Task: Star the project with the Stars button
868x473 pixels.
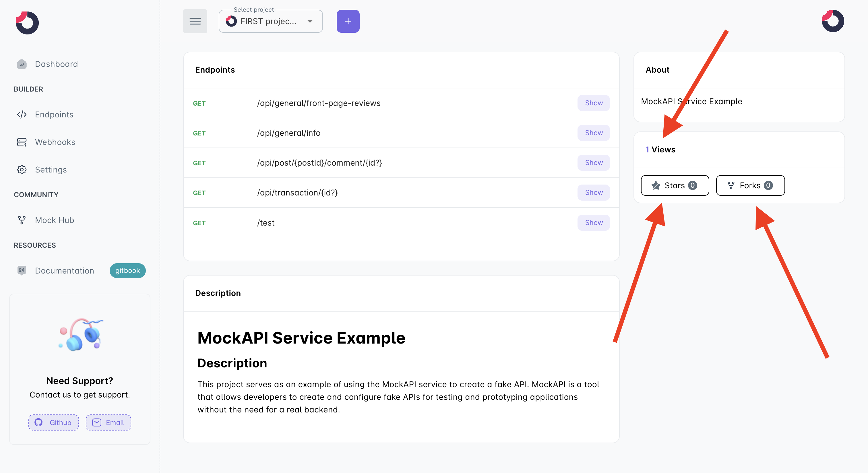Action: pyautogui.click(x=675, y=185)
